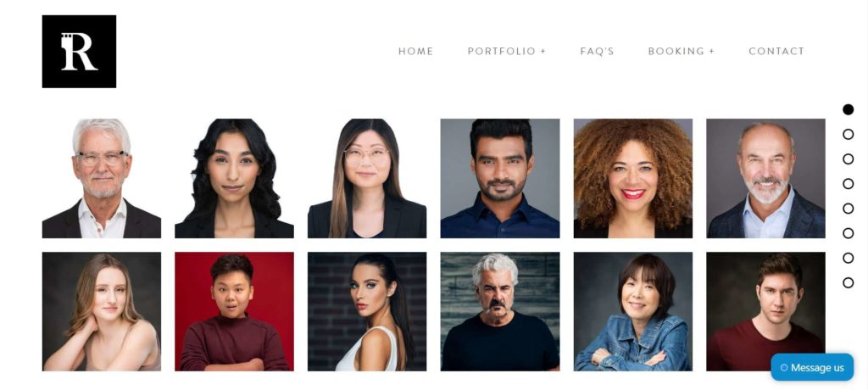Image resolution: width=868 pixels, height=390 pixels.
Task: Select the last page indicator dot
Action: click(848, 282)
